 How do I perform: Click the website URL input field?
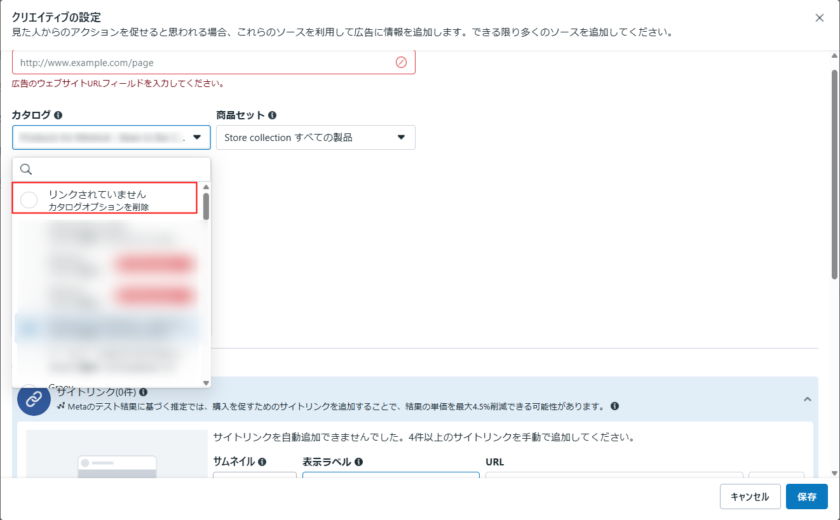(200, 62)
